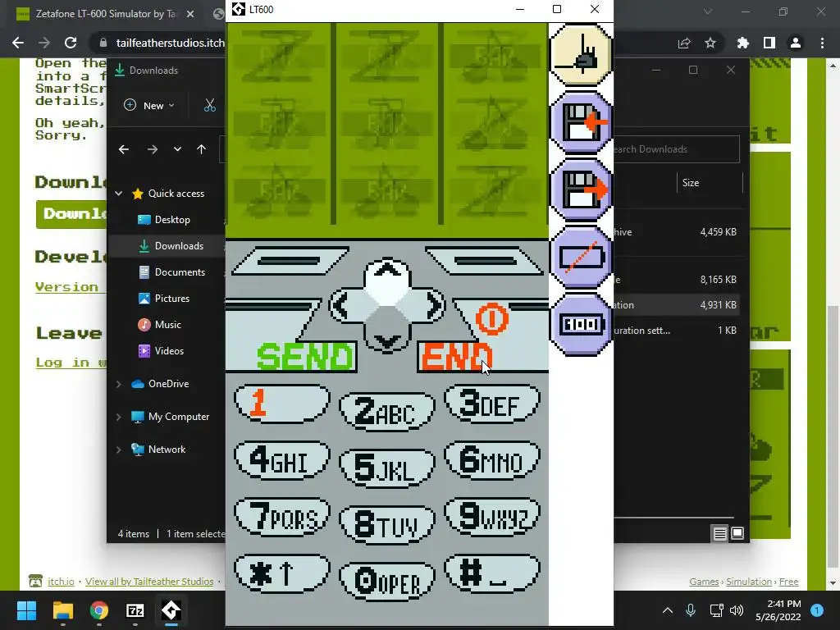Open the Windows Start menu
The image size is (840, 630).
point(26,610)
